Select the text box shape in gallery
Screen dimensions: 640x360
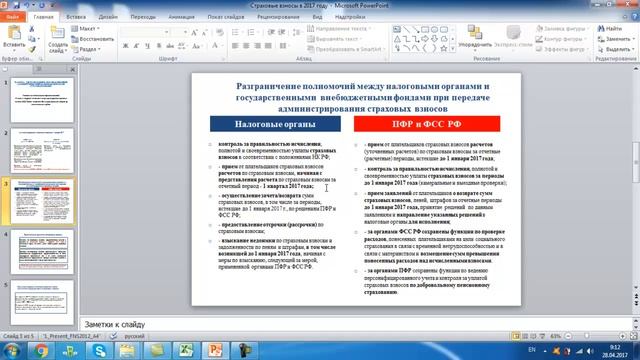[397, 29]
